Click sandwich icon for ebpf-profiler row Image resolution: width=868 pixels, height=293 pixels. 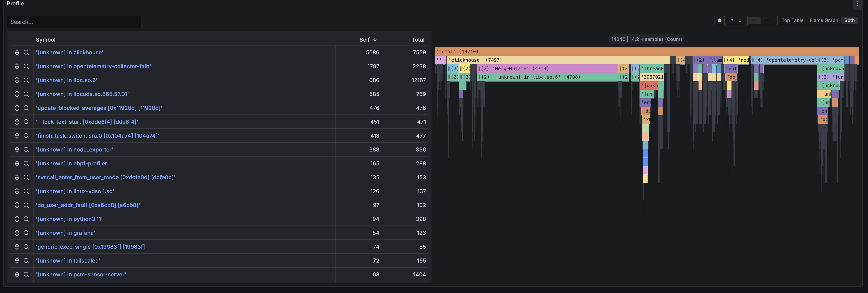(17, 163)
